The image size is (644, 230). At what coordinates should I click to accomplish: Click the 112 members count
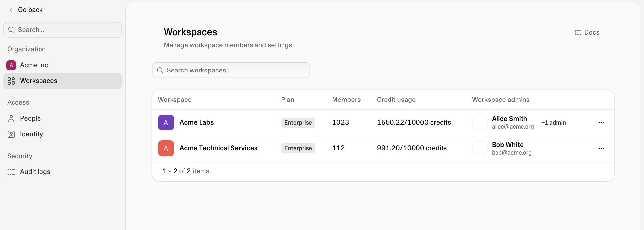coord(338,148)
